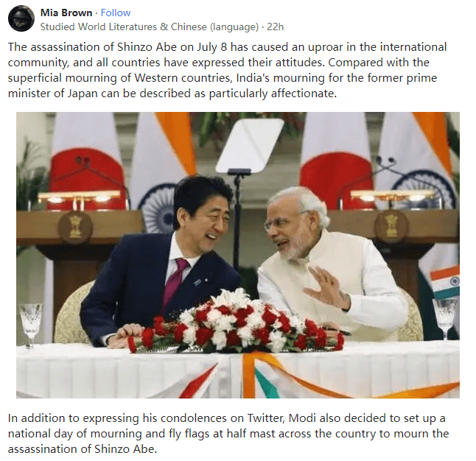Click the closing paragraph about Modi's condolences
This screenshot has width=476, height=461.
[x=228, y=433]
